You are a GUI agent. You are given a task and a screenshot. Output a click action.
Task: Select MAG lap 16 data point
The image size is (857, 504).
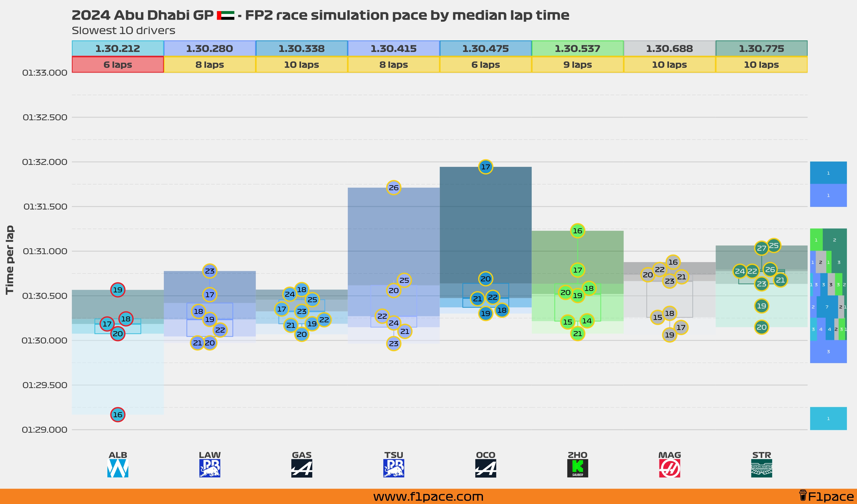[x=673, y=262]
